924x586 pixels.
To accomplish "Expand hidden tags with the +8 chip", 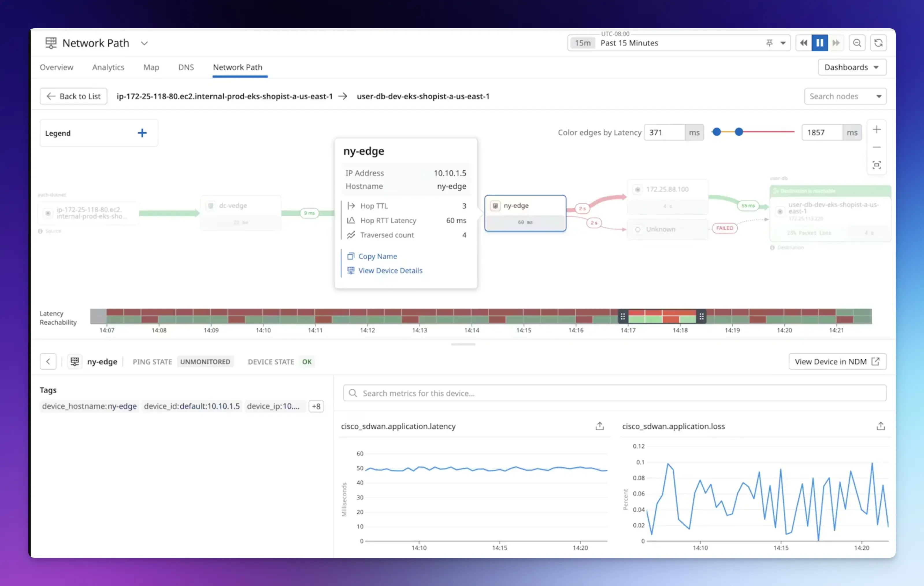I will point(316,406).
